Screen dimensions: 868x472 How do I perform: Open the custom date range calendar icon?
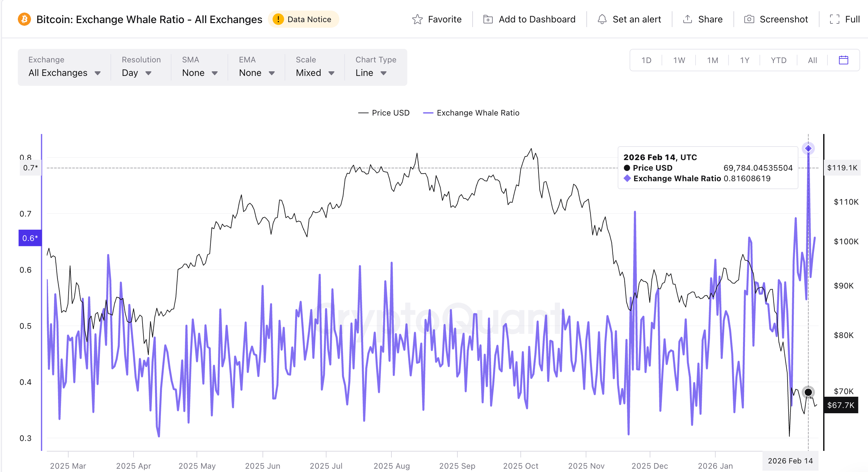(x=843, y=60)
